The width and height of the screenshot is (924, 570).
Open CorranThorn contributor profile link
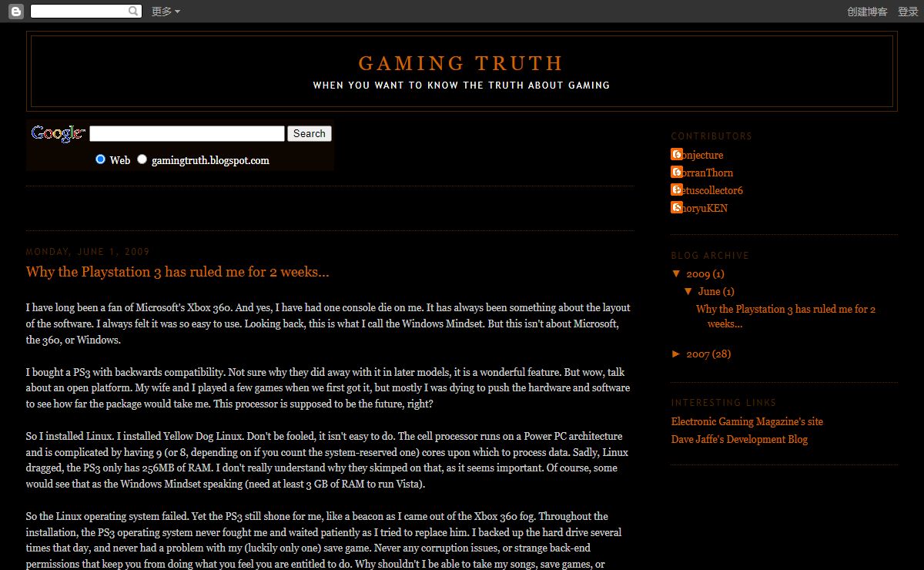702,173
